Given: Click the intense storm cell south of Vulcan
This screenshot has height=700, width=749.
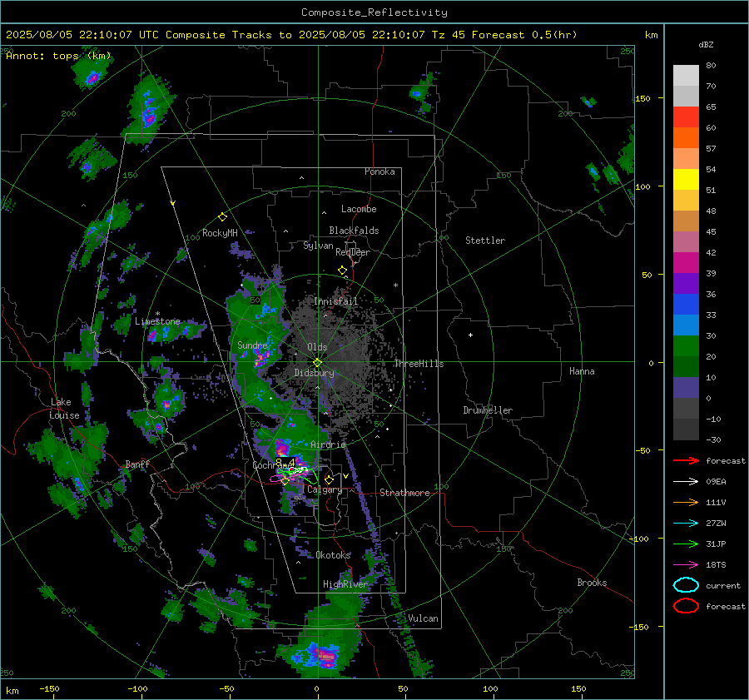Looking at the screenshot, I should click(x=327, y=657).
